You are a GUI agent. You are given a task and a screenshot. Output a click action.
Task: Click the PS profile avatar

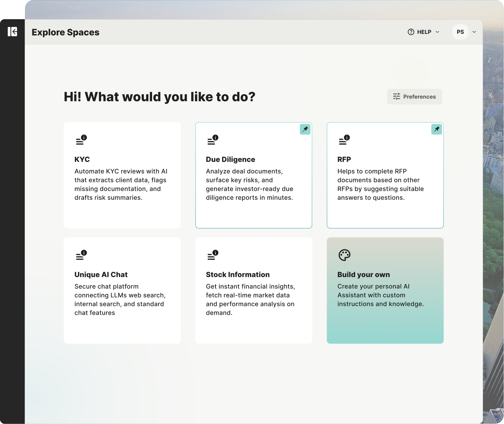pyautogui.click(x=460, y=32)
